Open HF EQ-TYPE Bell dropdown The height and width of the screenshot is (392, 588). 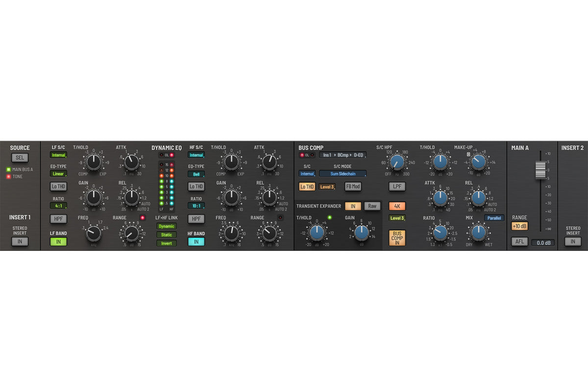(x=196, y=174)
